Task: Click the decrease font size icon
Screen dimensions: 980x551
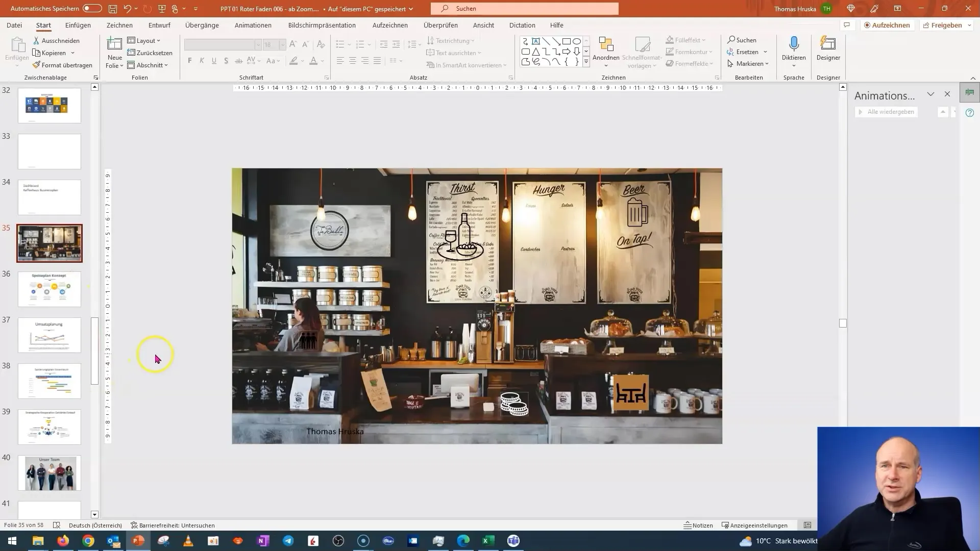Action: pos(305,44)
